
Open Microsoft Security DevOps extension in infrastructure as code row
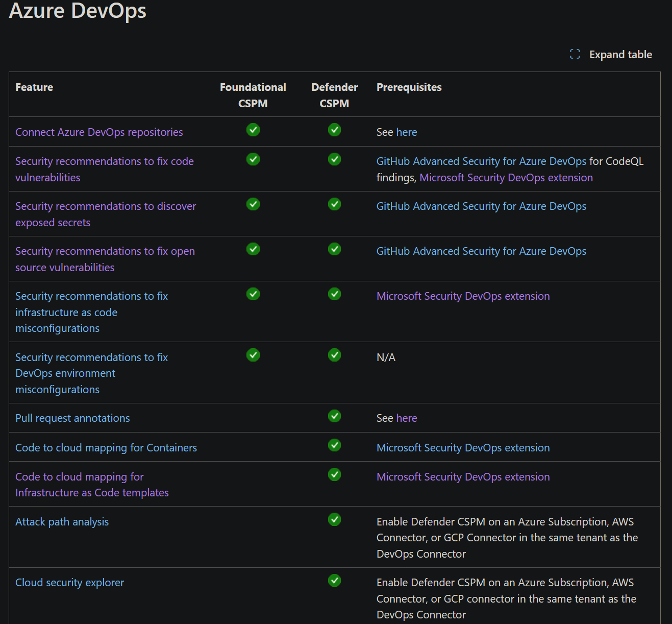(463, 296)
